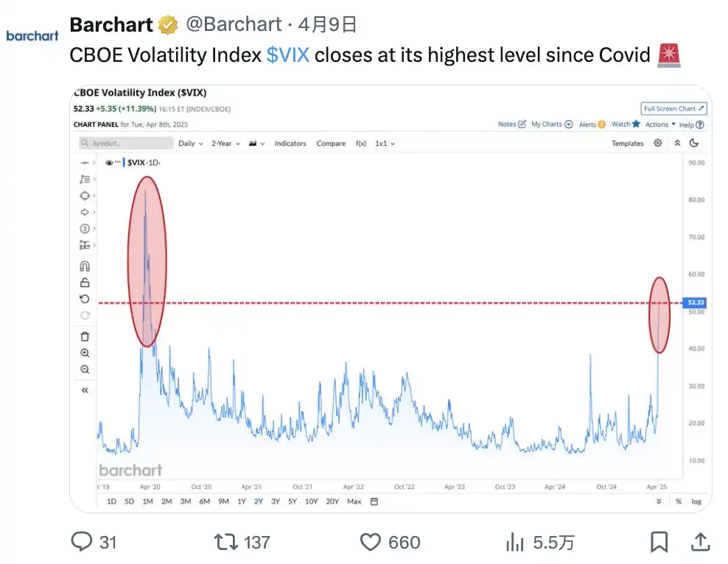Image resolution: width=728 pixels, height=564 pixels.
Task: Zoom in on the chart
Action: (85, 353)
